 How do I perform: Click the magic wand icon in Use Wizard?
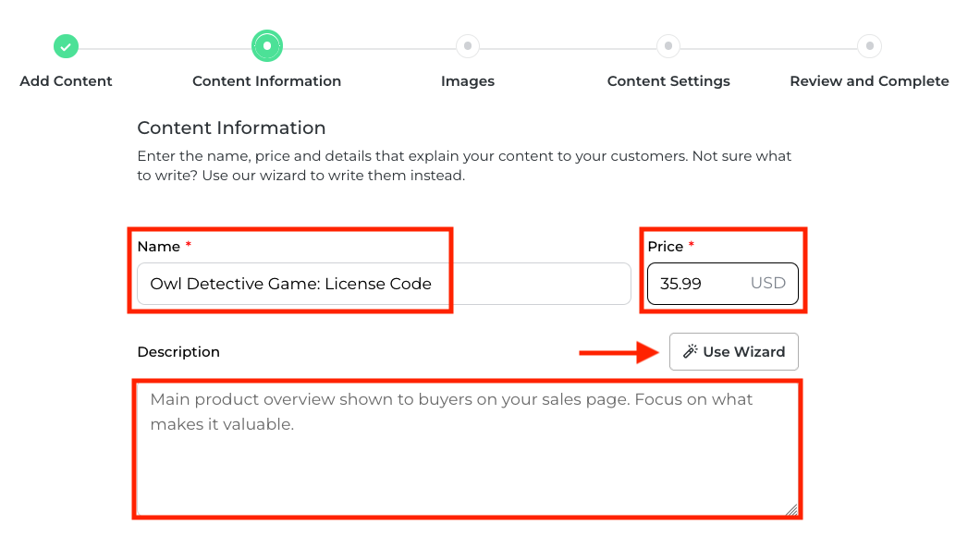point(690,352)
